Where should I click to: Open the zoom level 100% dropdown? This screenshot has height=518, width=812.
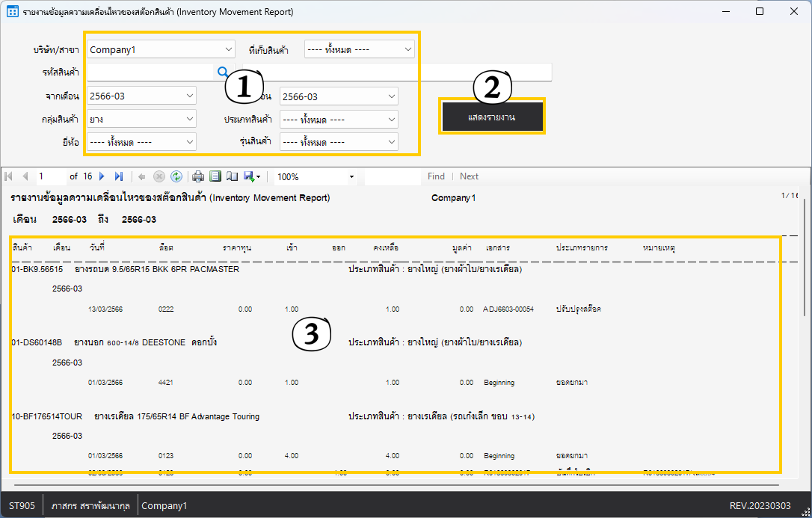point(351,177)
